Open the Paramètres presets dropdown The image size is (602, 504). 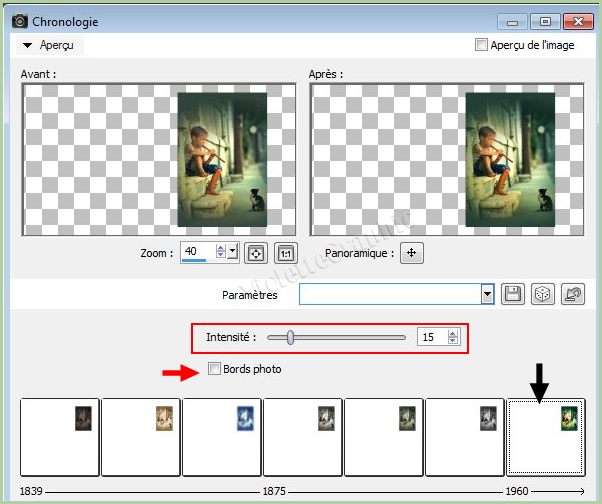(488, 294)
